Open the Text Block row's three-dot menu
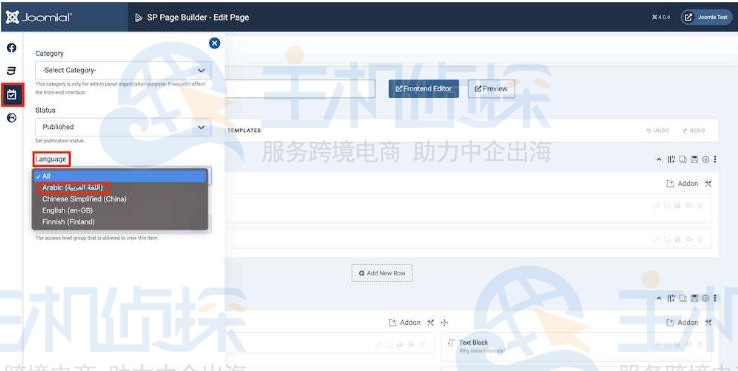Screen dimensions: 738x371 click(x=715, y=298)
